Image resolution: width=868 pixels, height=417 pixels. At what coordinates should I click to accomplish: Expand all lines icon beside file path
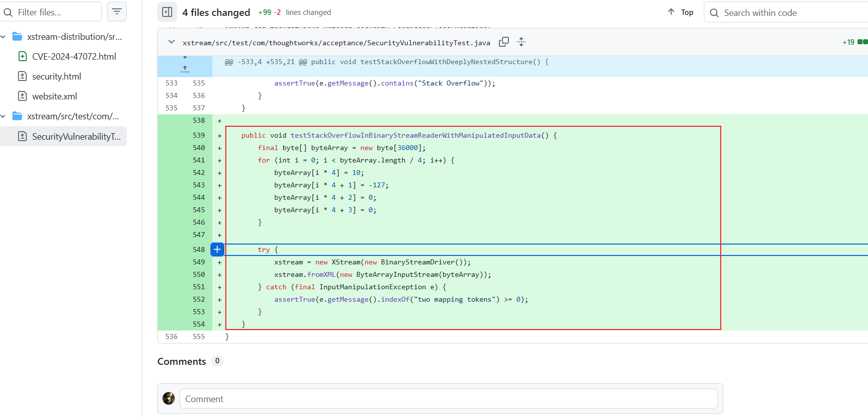click(x=521, y=42)
